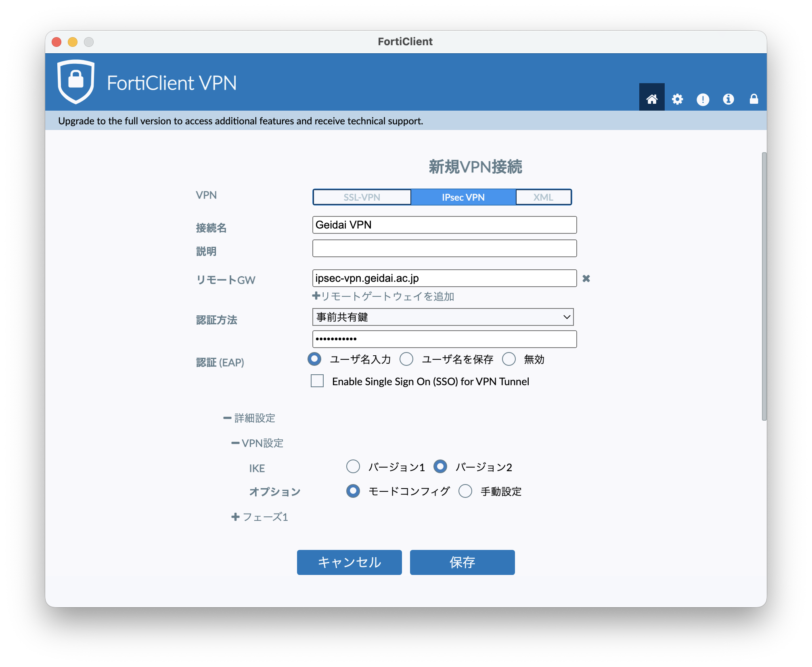812x667 pixels.
Task: Click the 保存 save button
Action: tap(462, 562)
